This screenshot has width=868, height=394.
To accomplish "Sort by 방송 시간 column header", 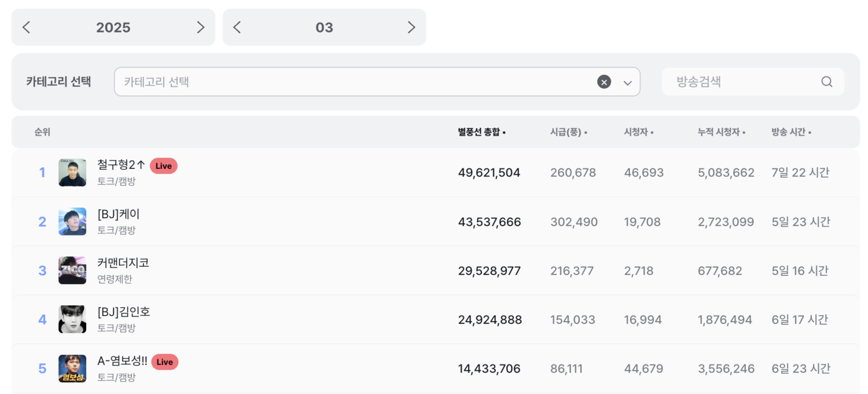I will click(x=791, y=132).
